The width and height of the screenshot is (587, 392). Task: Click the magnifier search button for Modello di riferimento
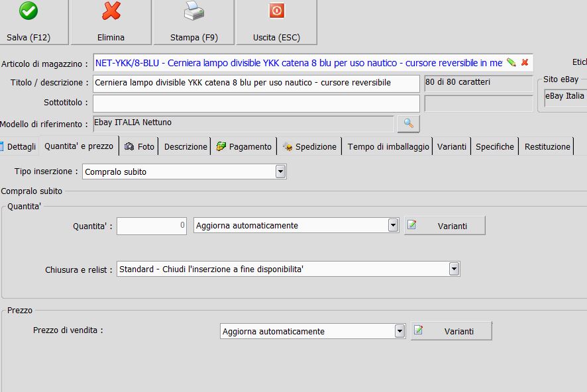coord(408,123)
